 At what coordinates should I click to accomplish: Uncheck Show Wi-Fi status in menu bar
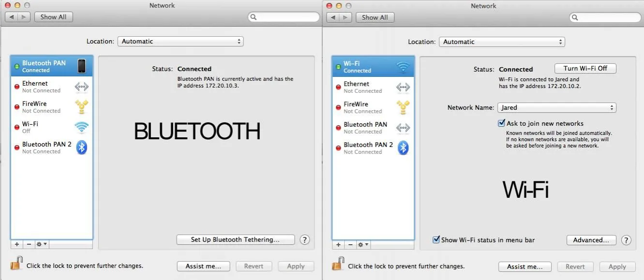pyautogui.click(x=436, y=240)
